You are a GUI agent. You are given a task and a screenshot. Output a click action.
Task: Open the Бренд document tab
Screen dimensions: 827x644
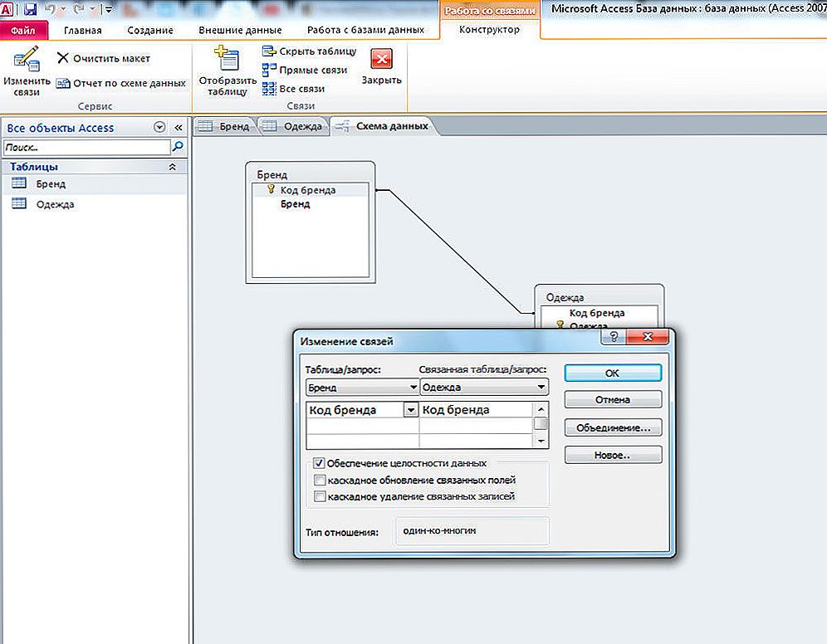225,126
